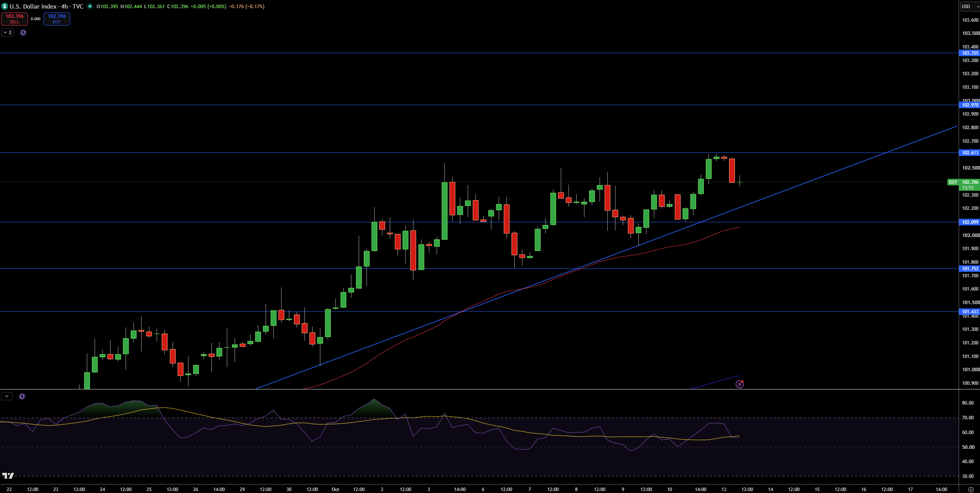980x493 pixels.
Task: Click the close value C102.396 in header
Action: [178, 7]
